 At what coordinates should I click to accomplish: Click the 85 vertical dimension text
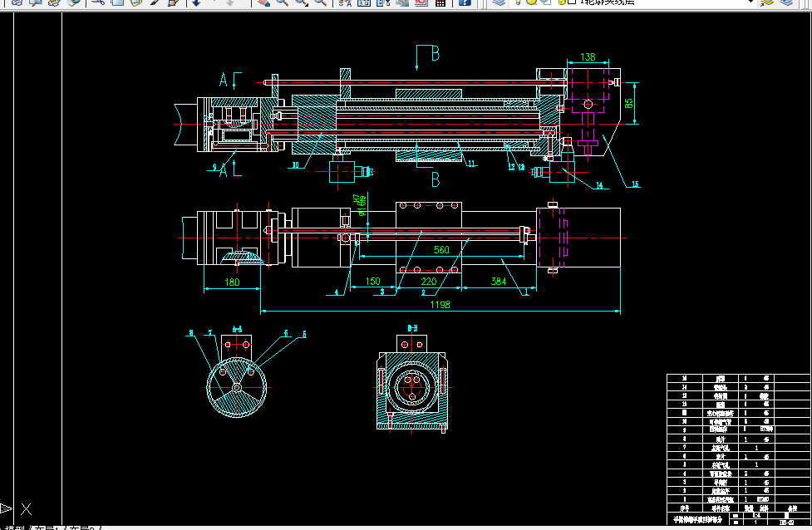click(x=628, y=104)
